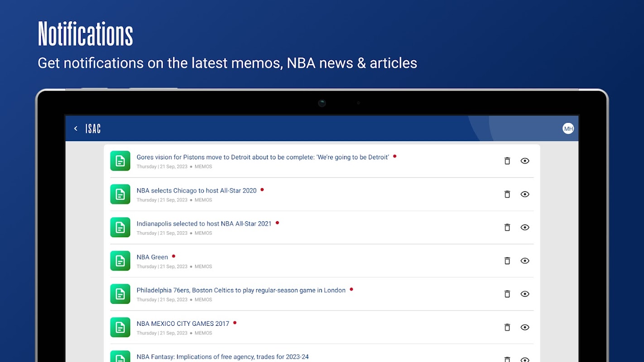Open 'NBA MEXICO CITY GAMES 2017' notification title
The height and width of the screenshot is (362, 644).
183,324
